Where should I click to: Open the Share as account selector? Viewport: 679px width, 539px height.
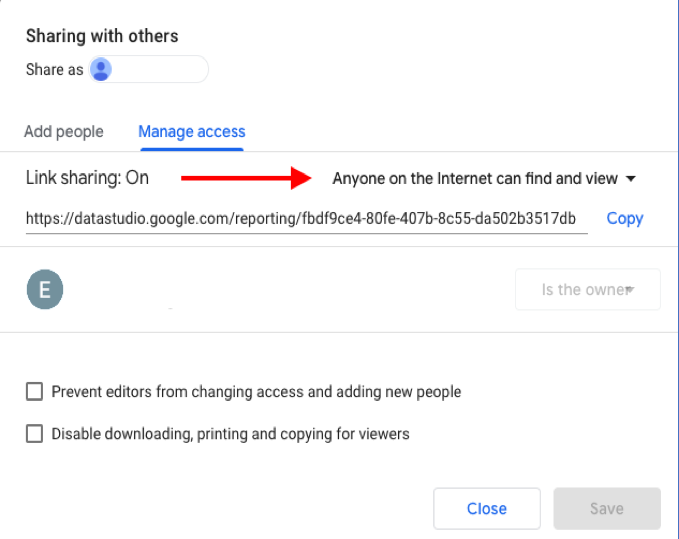click(149, 69)
